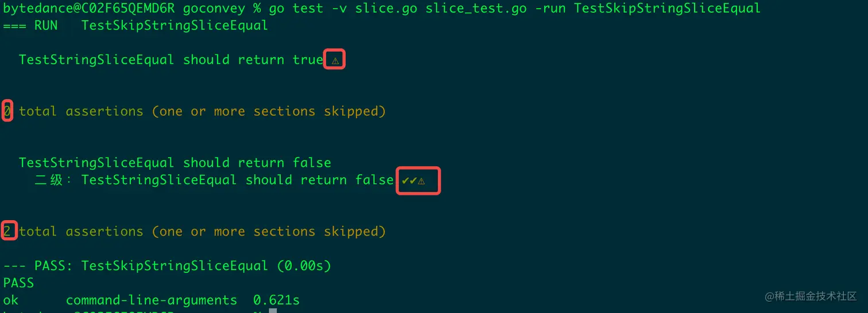868x313 pixels.
Task: Click "TestSkipStringSliceEqual" on the RUN line
Action: click(x=175, y=25)
